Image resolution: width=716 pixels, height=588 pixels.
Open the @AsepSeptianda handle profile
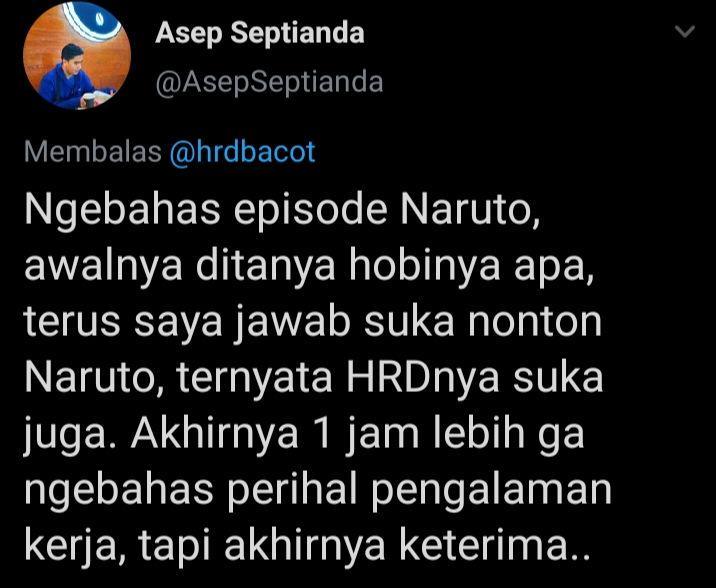tap(269, 83)
